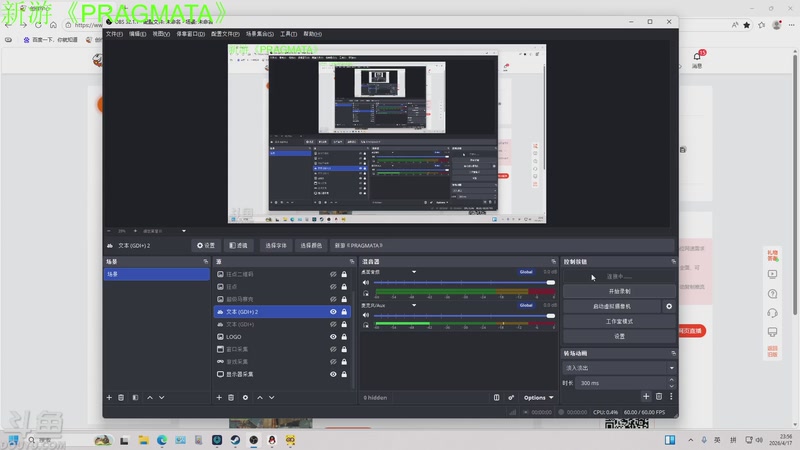Zoom out the preview with minus icon
This screenshot has height=450, width=800.
point(109,231)
